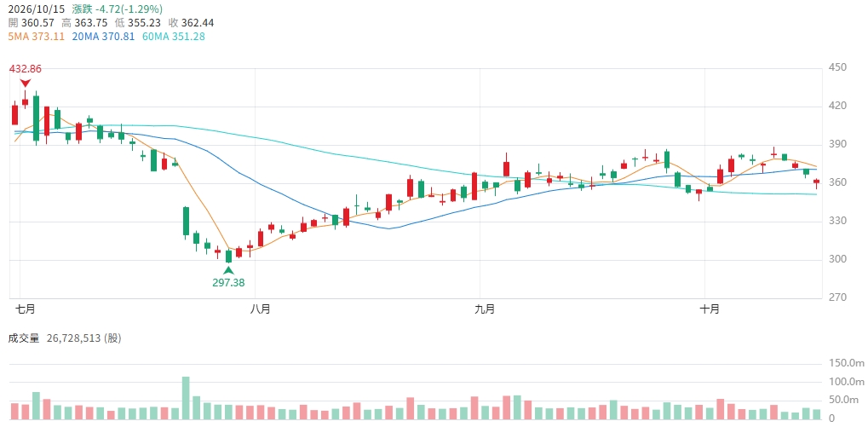Click the 高 363.75 high price value
868x427 pixels.
click(86, 23)
